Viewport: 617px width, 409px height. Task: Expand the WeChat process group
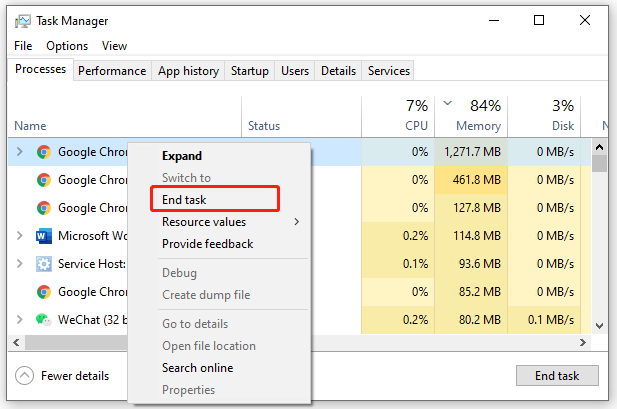coord(20,320)
